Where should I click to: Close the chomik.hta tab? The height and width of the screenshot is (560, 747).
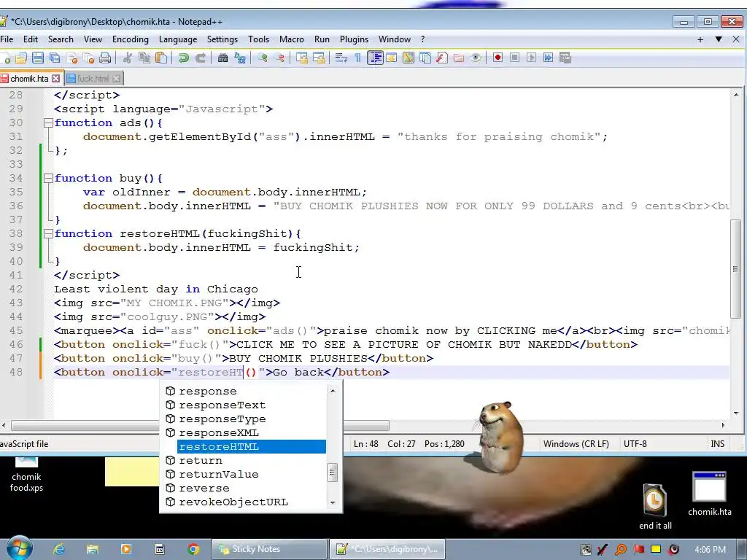(56, 79)
